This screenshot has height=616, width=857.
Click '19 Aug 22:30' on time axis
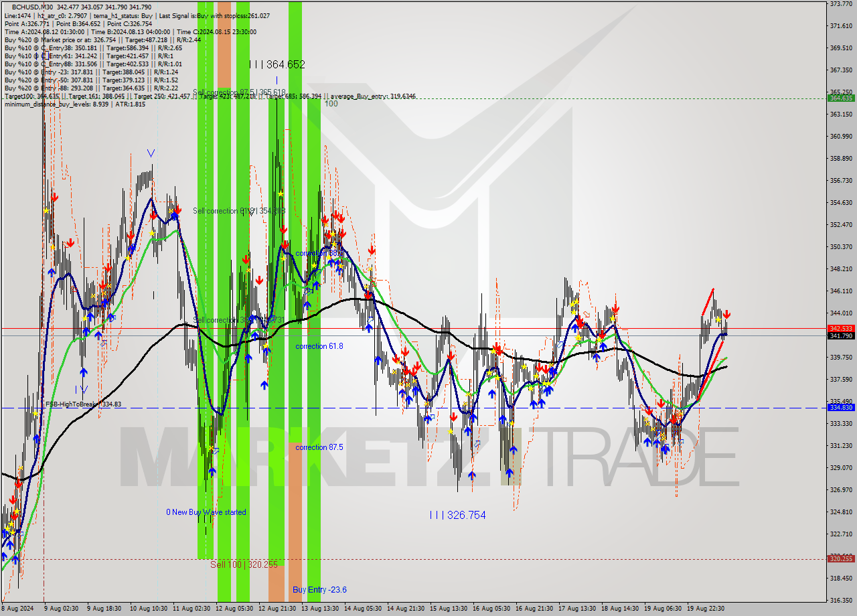(706, 609)
